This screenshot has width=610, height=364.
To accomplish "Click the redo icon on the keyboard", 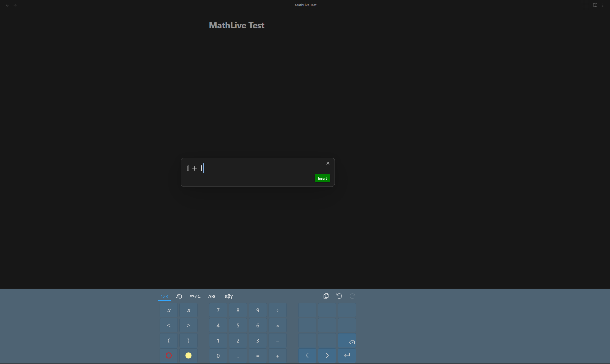I will (352, 296).
